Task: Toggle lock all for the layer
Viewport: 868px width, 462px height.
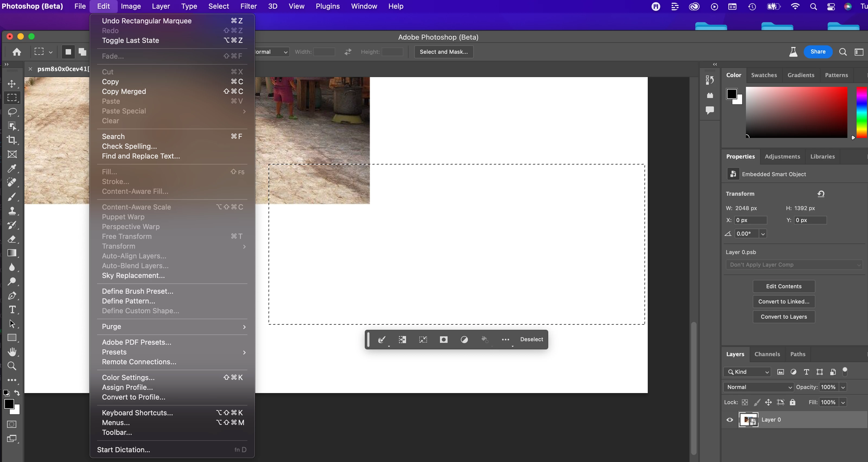Action: [793, 402]
